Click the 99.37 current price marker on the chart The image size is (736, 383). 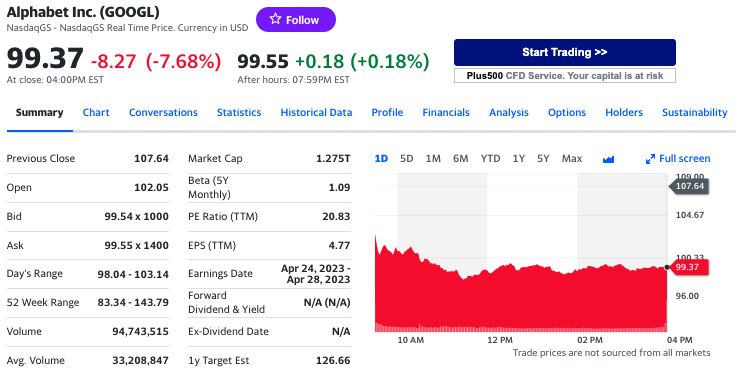click(690, 267)
